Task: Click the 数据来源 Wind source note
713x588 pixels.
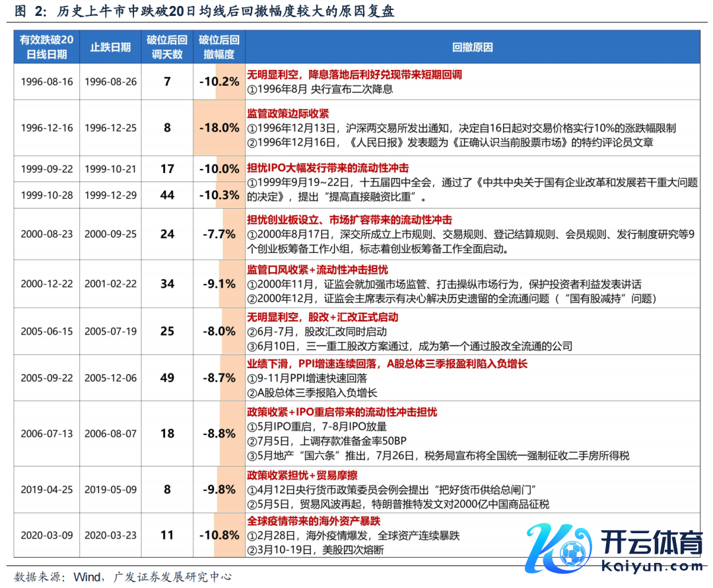Action: (123, 576)
